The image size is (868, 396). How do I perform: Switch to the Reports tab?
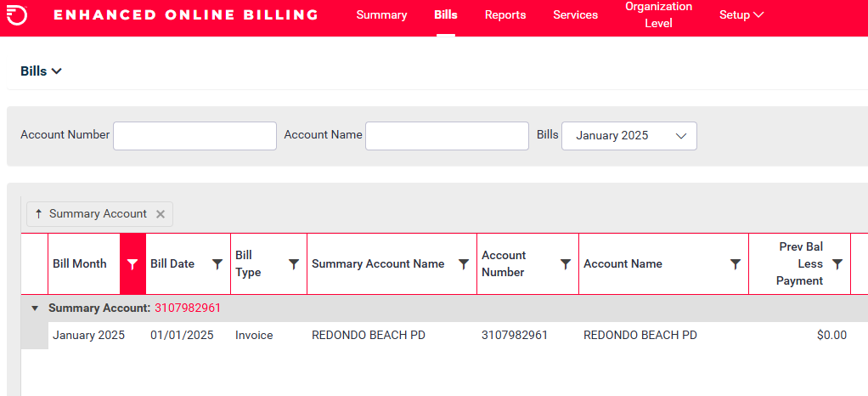pos(505,15)
